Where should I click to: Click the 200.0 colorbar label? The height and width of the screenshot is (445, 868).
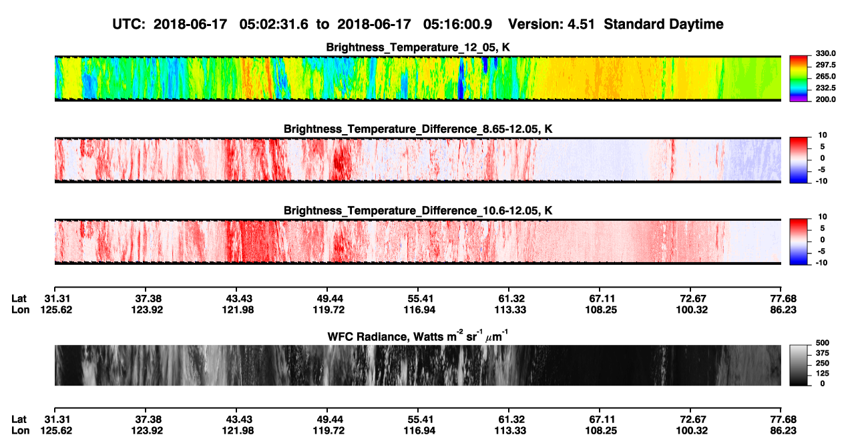pos(827,99)
